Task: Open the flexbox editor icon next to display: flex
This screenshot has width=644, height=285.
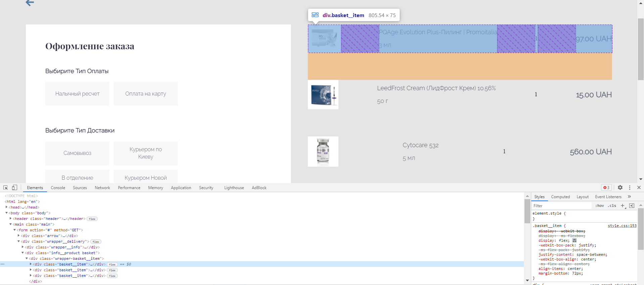Action: [x=575, y=240]
